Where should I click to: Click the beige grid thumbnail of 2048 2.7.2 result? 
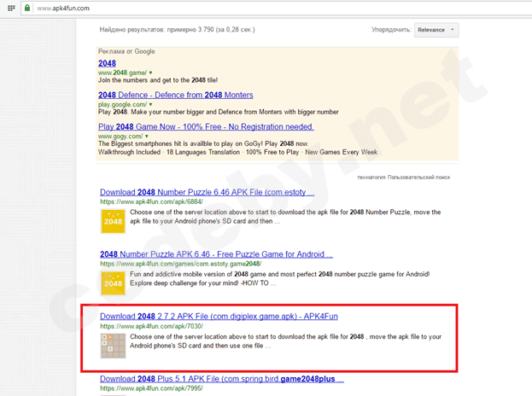coord(113,346)
